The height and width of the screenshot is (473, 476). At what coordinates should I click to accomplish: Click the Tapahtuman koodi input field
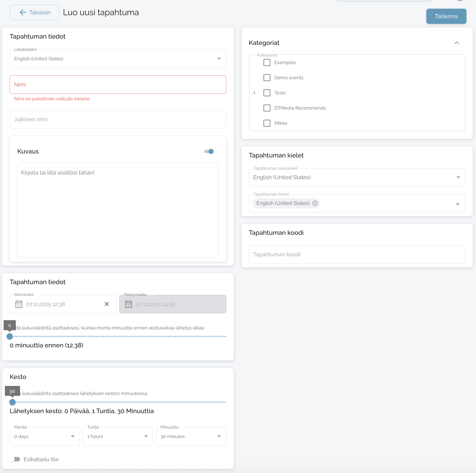[x=357, y=254]
